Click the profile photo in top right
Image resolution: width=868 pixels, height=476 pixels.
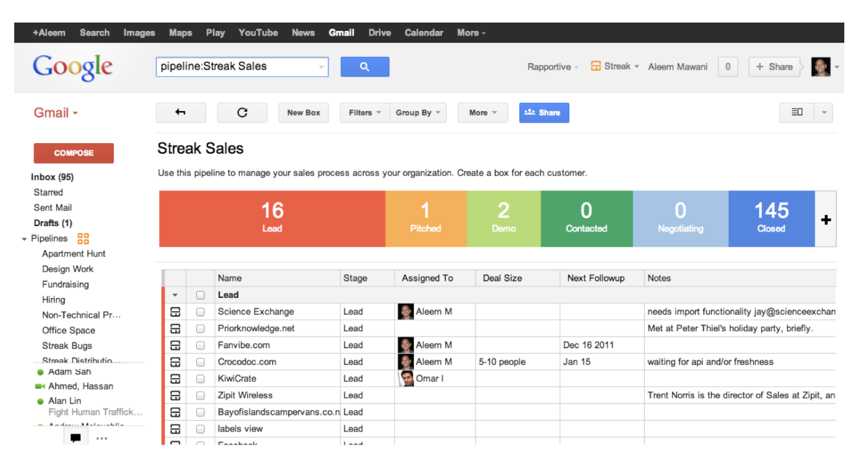click(821, 66)
